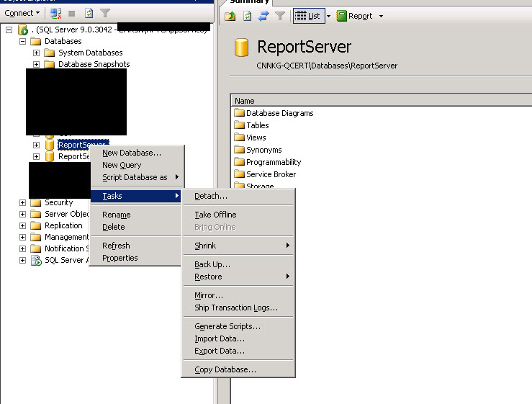Choose New Database... from context menu
The width and height of the screenshot is (532, 404).
click(137, 153)
